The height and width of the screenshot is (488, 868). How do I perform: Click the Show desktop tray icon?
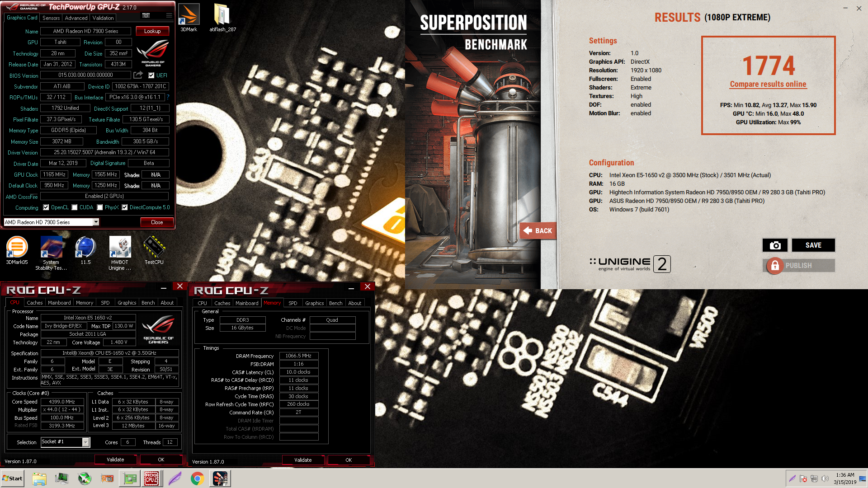tap(863, 479)
